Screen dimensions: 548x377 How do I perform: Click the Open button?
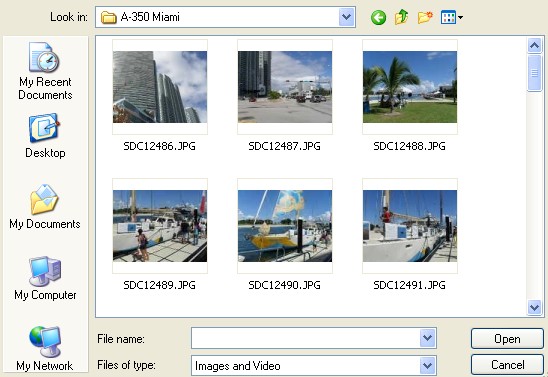(507, 339)
